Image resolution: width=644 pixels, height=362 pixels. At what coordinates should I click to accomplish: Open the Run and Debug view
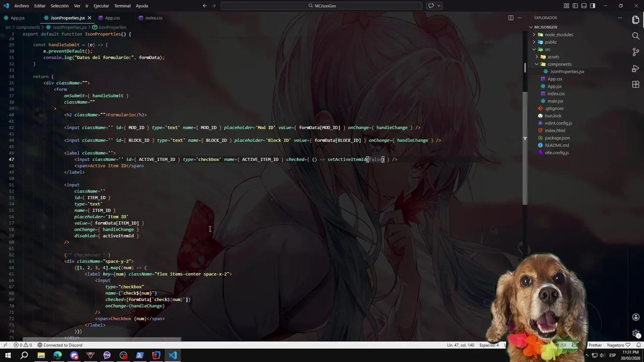point(635,68)
